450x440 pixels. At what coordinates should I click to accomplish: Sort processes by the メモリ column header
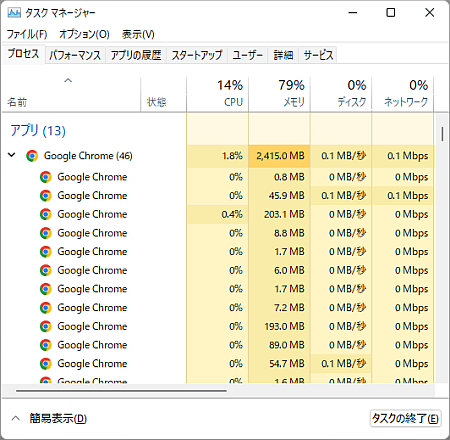pyautogui.click(x=279, y=94)
